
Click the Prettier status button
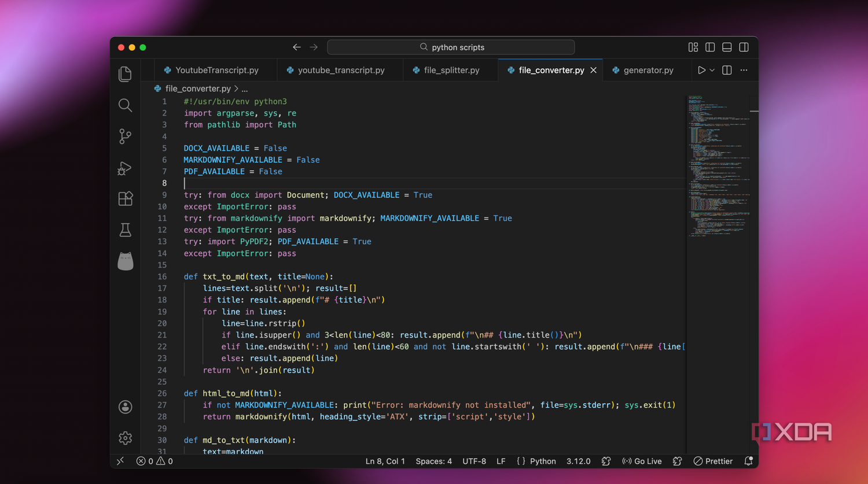[x=713, y=461]
